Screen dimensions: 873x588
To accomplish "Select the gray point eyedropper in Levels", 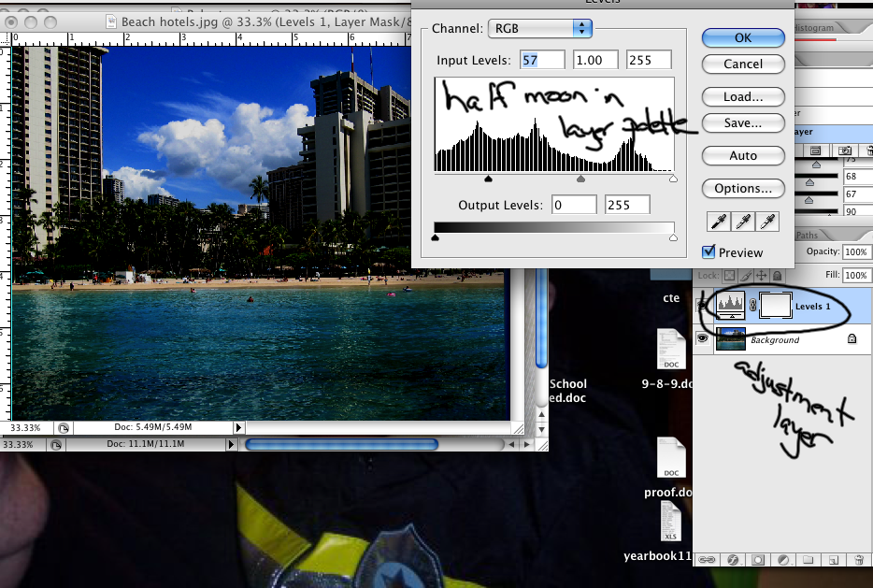I will click(744, 222).
